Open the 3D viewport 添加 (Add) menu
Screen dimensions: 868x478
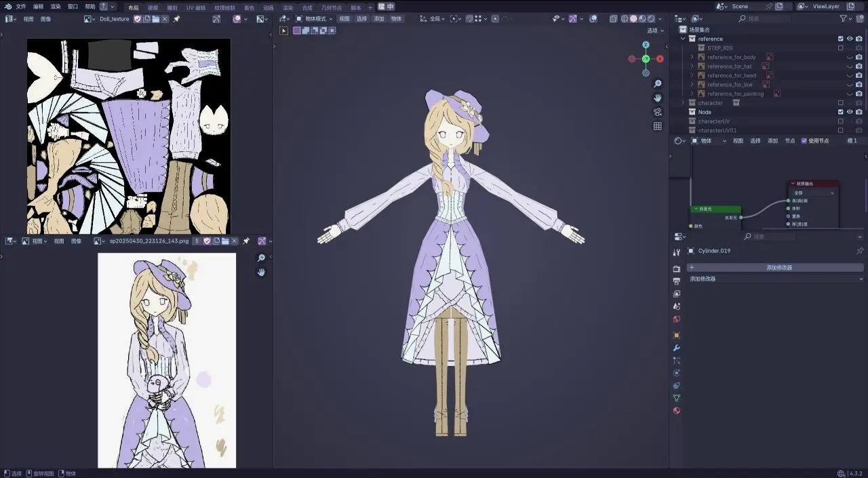tap(379, 19)
